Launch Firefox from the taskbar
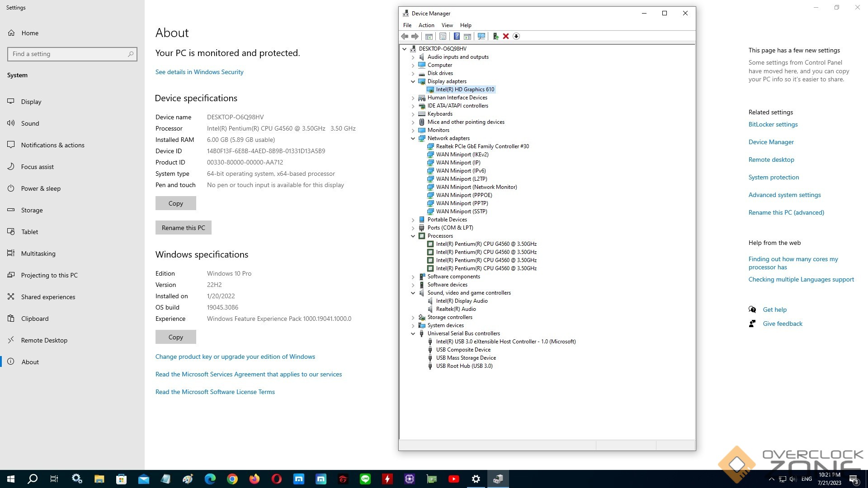The width and height of the screenshot is (868, 488). tap(255, 479)
